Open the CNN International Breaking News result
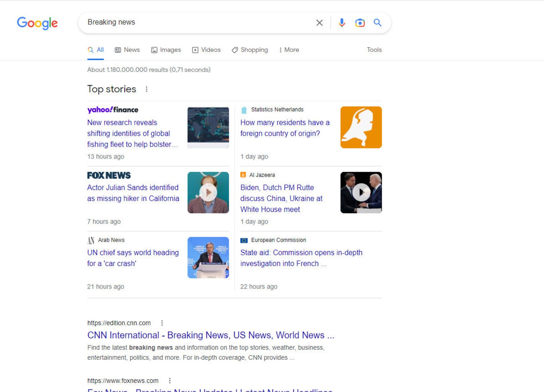544x392 pixels. (x=211, y=335)
